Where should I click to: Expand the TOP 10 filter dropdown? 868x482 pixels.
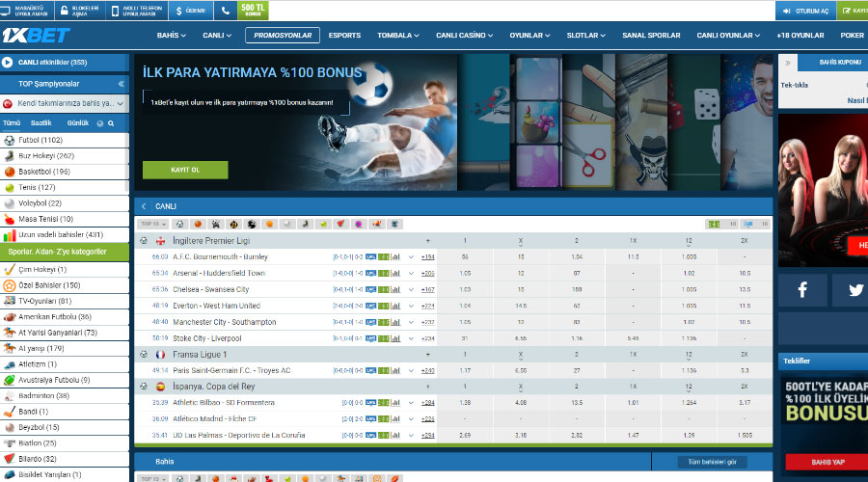pyautogui.click(x=152, y=224)
